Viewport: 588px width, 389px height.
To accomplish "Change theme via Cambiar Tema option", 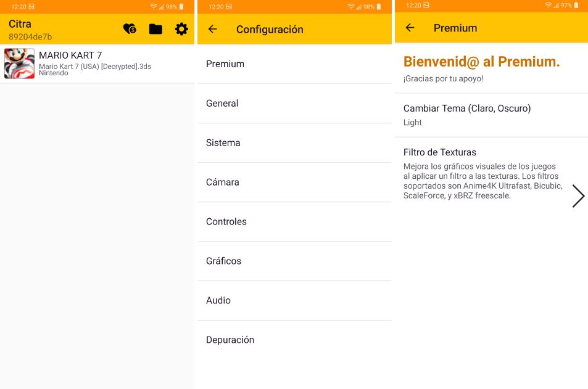I will 491,115.
